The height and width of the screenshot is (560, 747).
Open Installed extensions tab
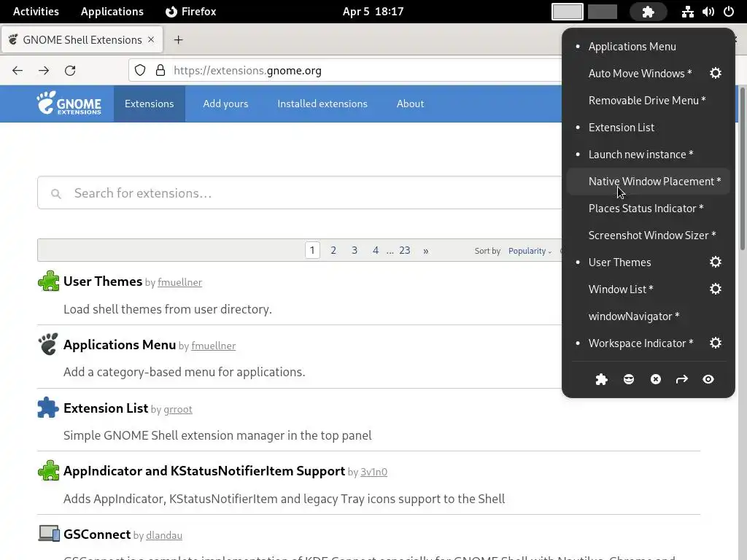(x=322, y=104)
